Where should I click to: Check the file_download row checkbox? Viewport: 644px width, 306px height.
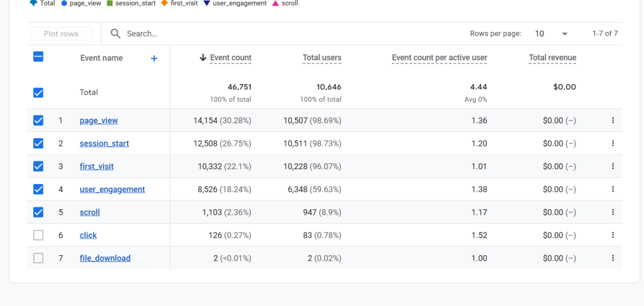point(38,258)
